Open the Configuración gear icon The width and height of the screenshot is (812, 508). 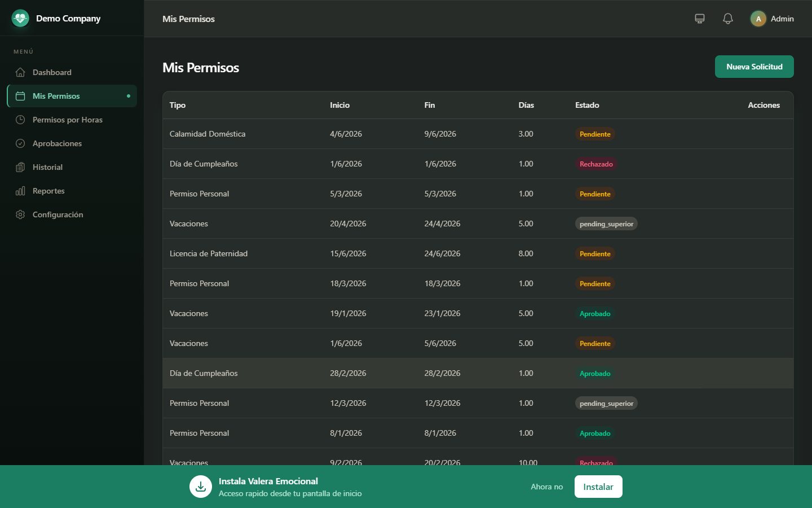click(x=20, y=214)
